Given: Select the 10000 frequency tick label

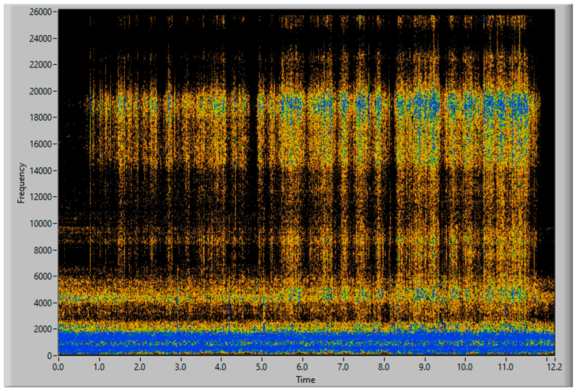Looking at the screenshot, I should (40, 224).
